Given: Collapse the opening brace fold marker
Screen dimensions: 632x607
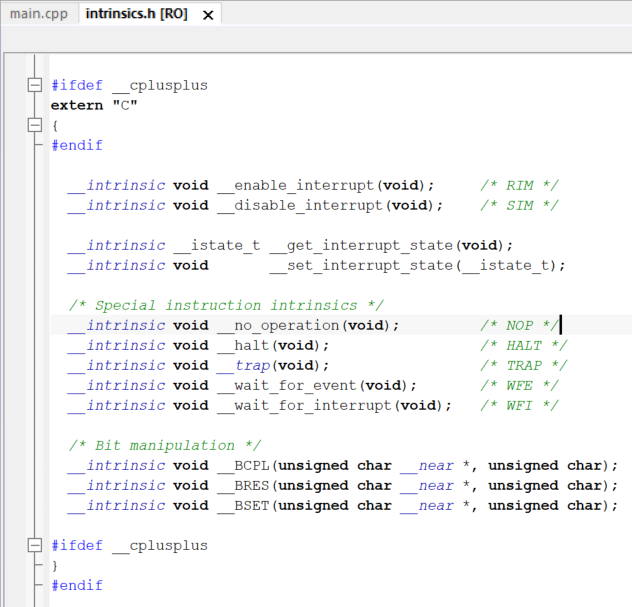Looking at the screenshot, I should coord(35,125).
